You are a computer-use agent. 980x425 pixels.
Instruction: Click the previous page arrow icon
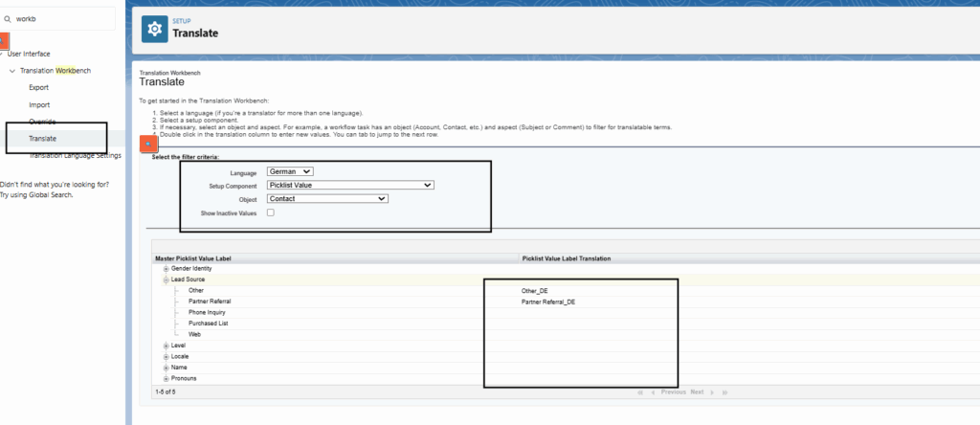(x=653, y=392)
